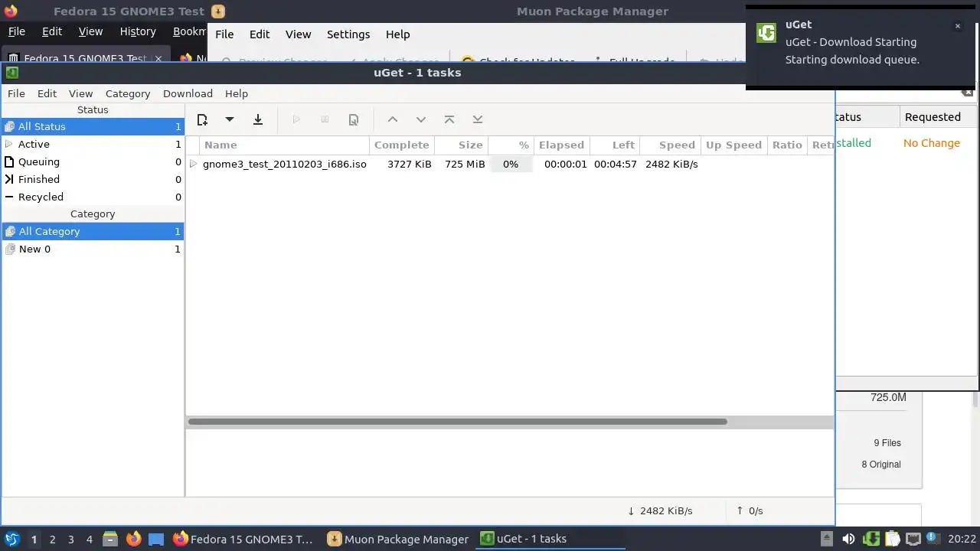
Task: Select the New 0 category
Action: (93, 249)
